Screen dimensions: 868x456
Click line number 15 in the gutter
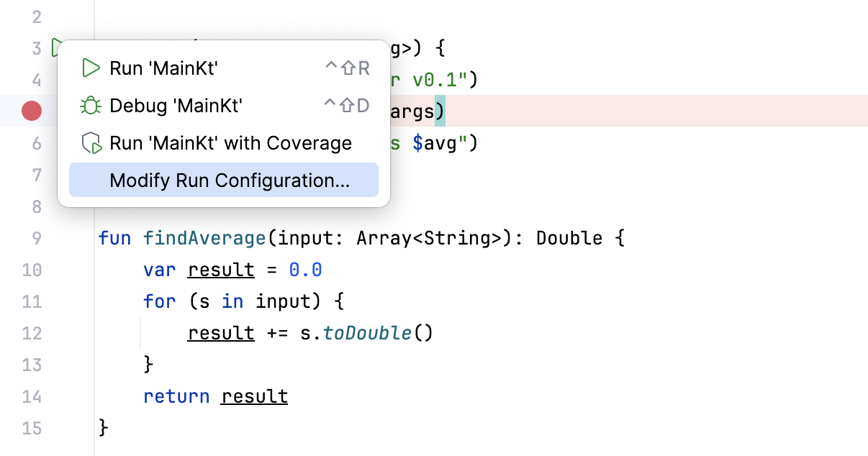32,429
